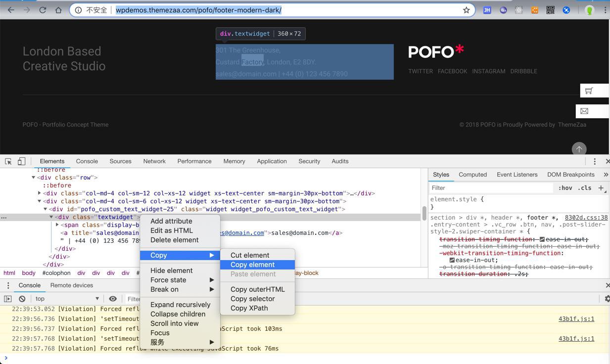Image resolution: width=610 pixels, height=364 pixels.
Task: Toggle the device toolbar icon
Action: tap(22, 161)
